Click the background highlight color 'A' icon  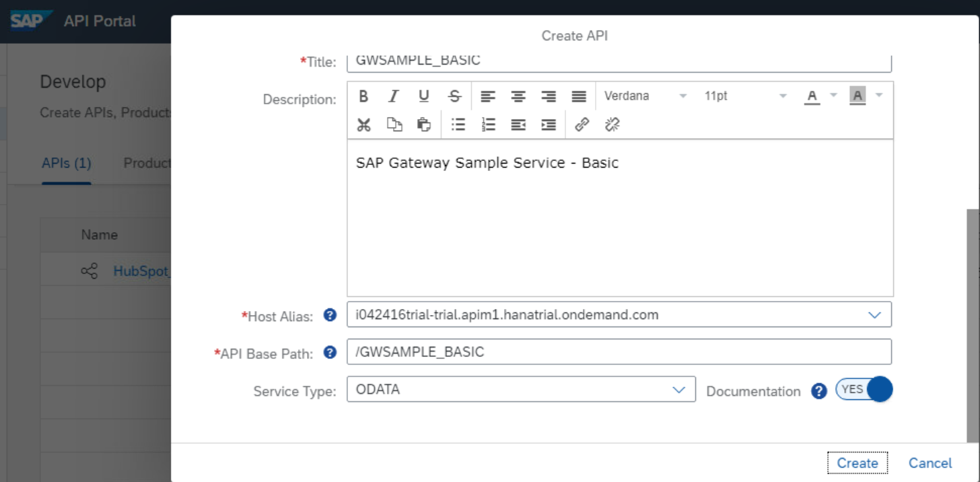coord(858,96)
